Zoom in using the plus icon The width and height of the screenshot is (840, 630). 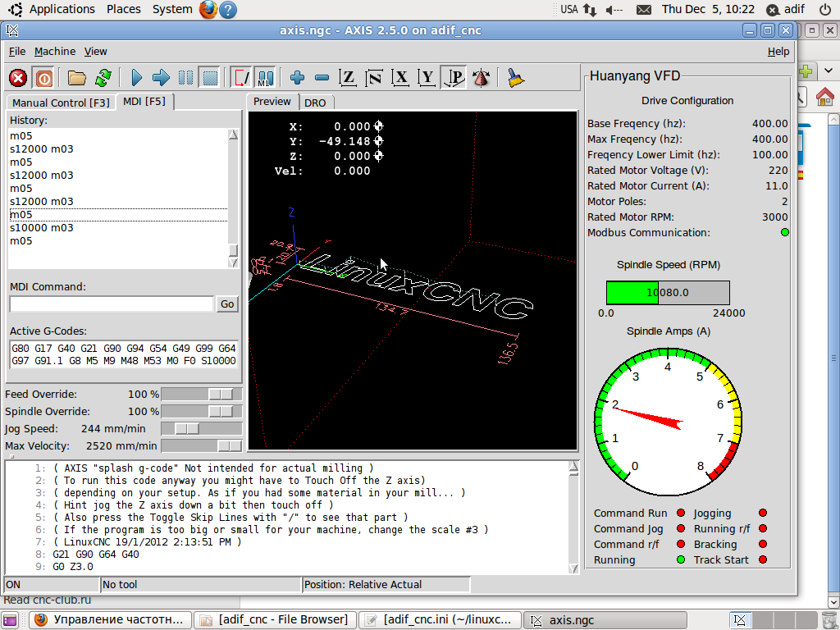pos(297,78)
